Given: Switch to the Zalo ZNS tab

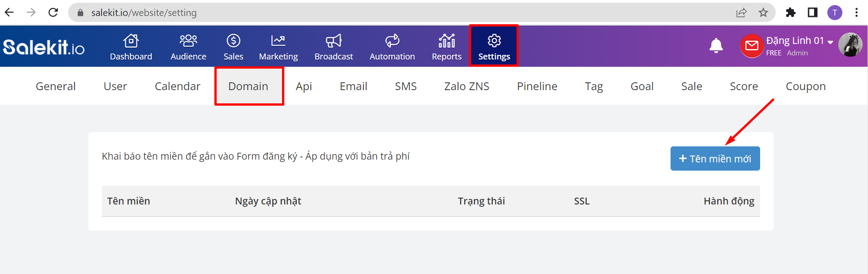Looking at the screenshot, I should (467, 86).
